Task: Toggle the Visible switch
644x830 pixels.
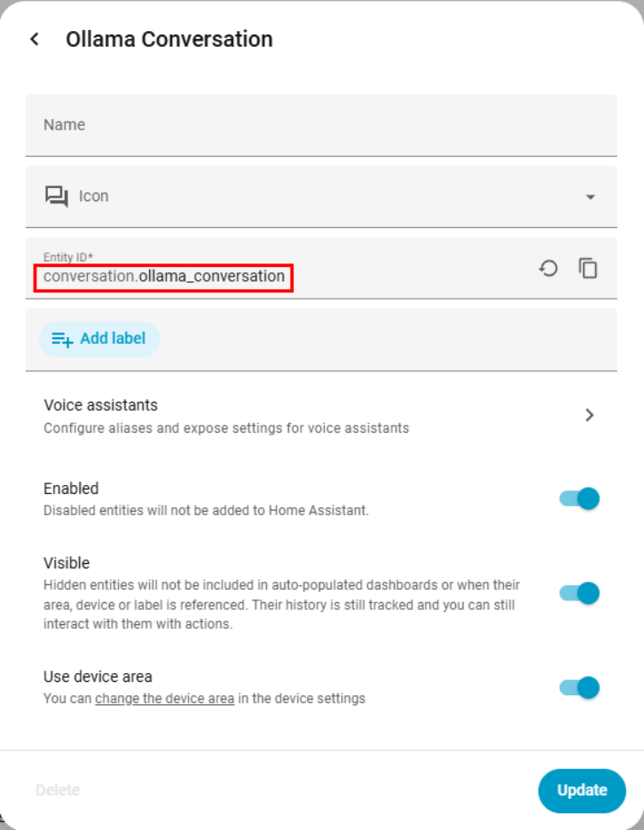Action: point(580,592)
